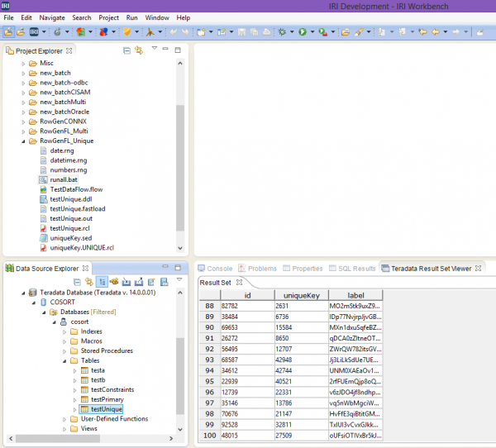496x448 pixels.
Task: Expand the new_batchOracle folder
Action: [23, 112]
